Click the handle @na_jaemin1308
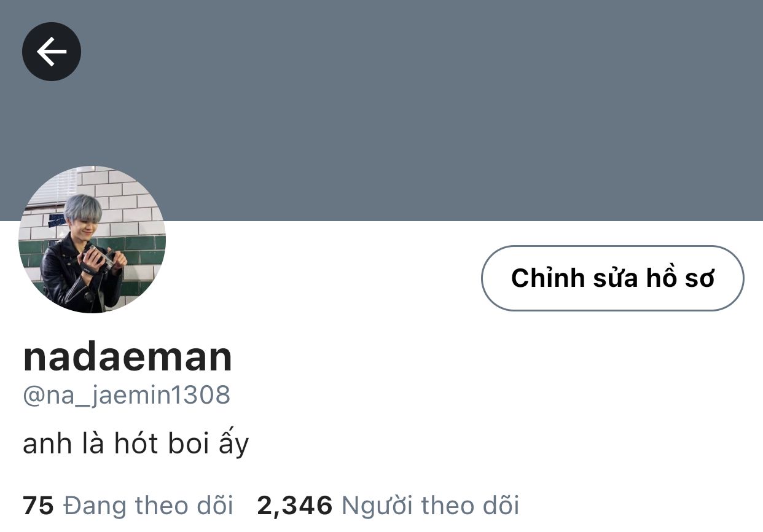 pyautogui.click(x=127, y=395)
